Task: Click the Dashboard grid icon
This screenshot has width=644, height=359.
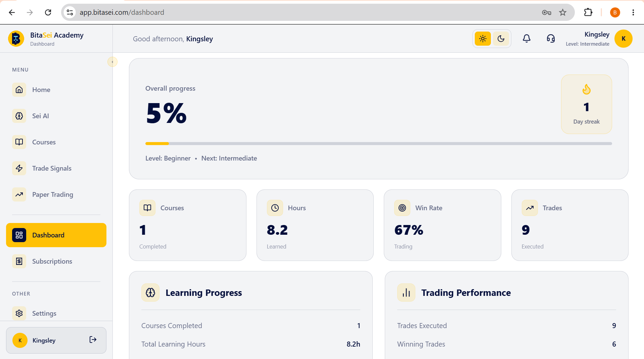Action: (19, 235)
